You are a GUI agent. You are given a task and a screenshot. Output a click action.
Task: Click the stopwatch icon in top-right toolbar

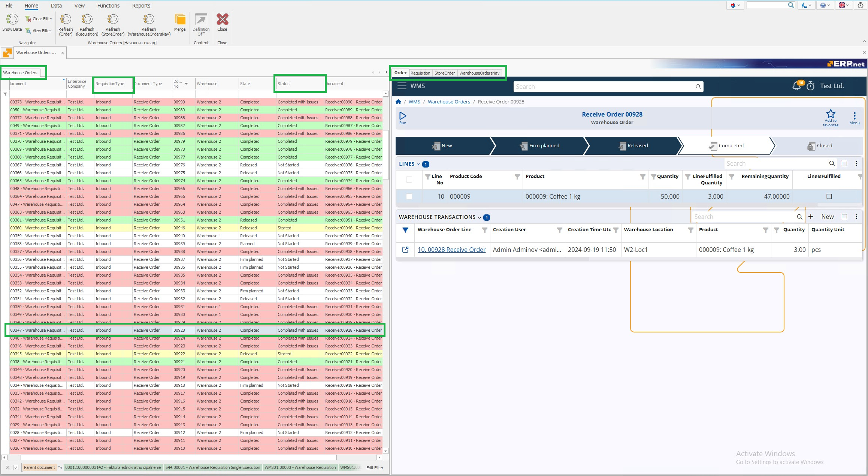pyautogui.click(x=861, y=5)
